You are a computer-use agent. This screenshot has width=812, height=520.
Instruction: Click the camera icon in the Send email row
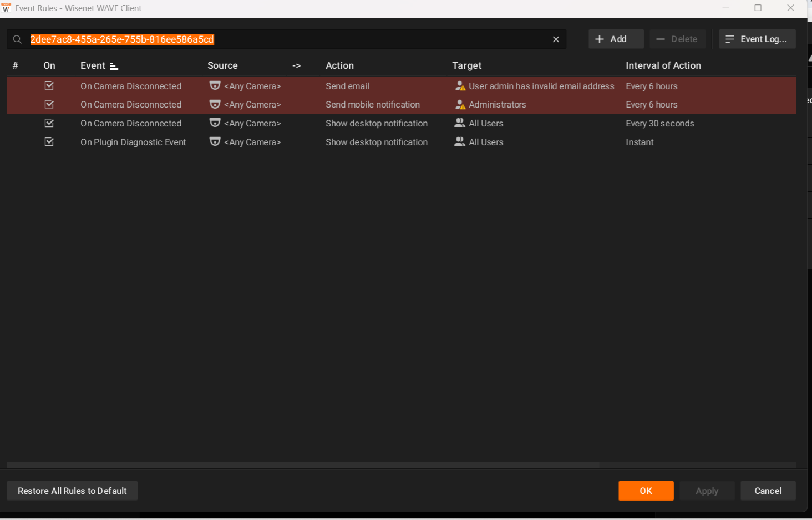[215, 86]
